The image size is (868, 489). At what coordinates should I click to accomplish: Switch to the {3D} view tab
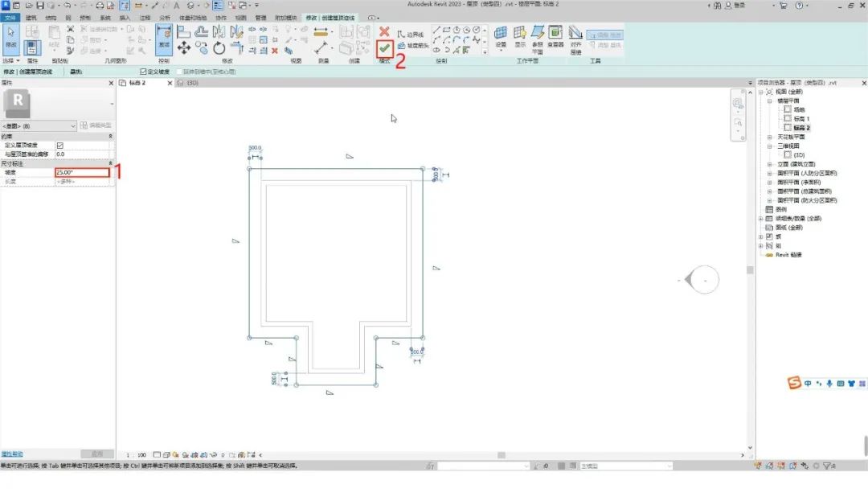(x=191, y=83)
